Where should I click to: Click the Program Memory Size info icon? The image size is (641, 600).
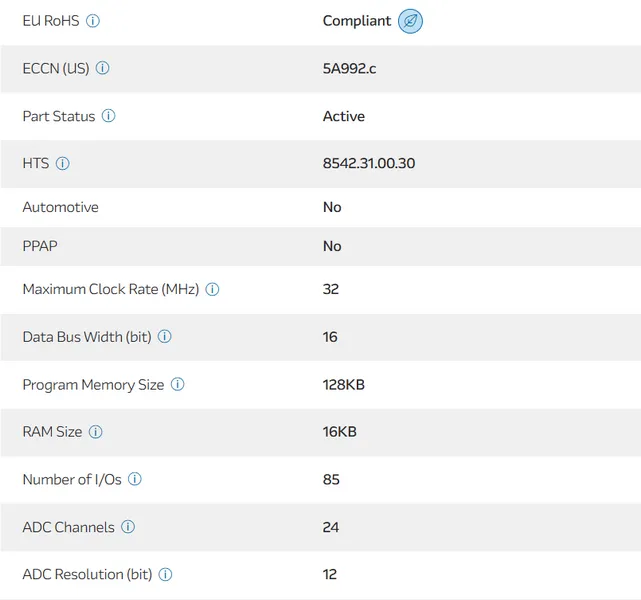(177, 384)
